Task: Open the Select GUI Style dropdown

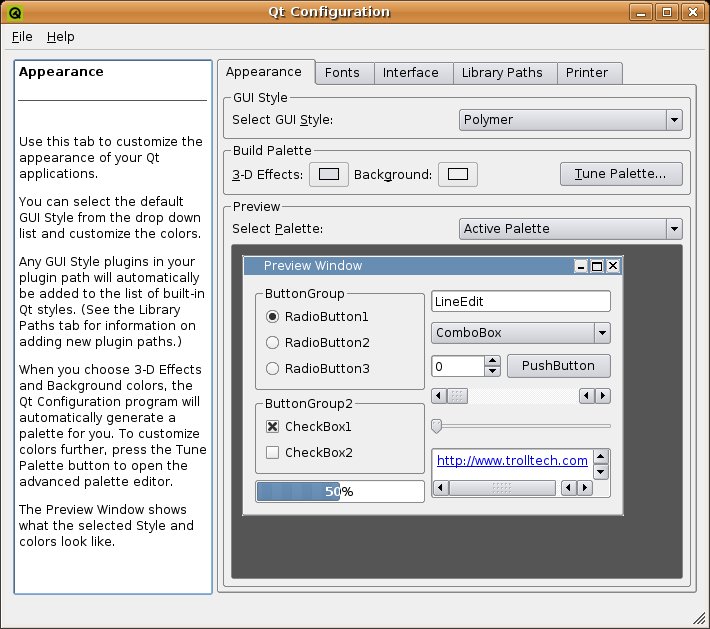Action: (571, 120)
